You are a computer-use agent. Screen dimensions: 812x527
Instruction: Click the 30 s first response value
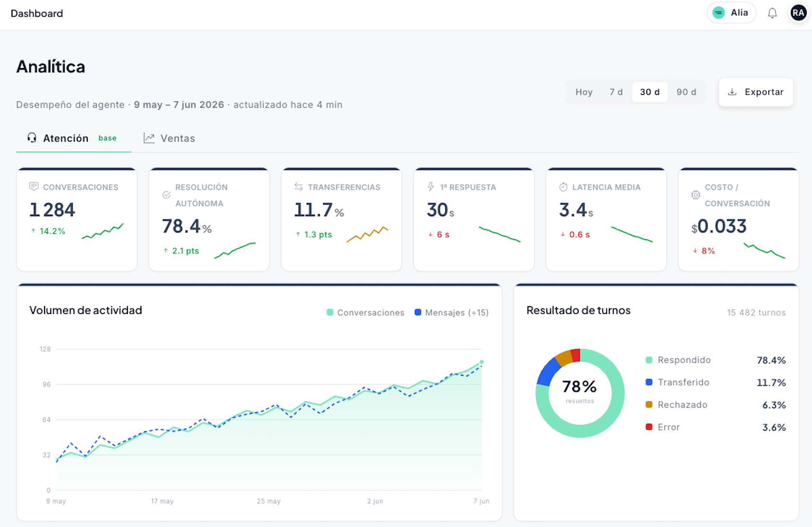pos(441,210)
